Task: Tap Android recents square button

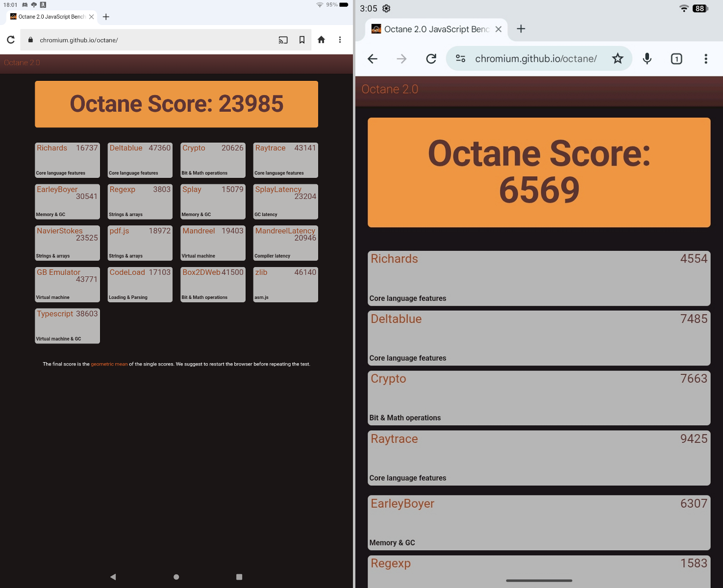Action: pyautogui.click(x=239, y=577)
